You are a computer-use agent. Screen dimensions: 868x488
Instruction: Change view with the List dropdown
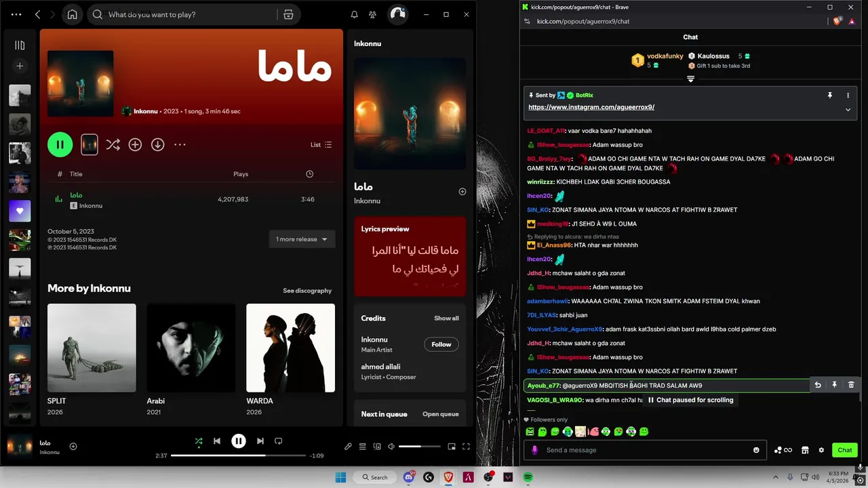[321, 144]
